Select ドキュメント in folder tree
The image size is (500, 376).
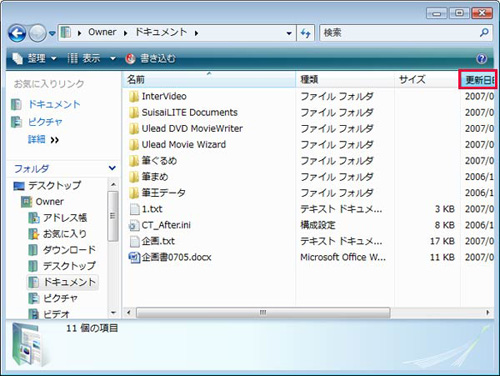69,282
